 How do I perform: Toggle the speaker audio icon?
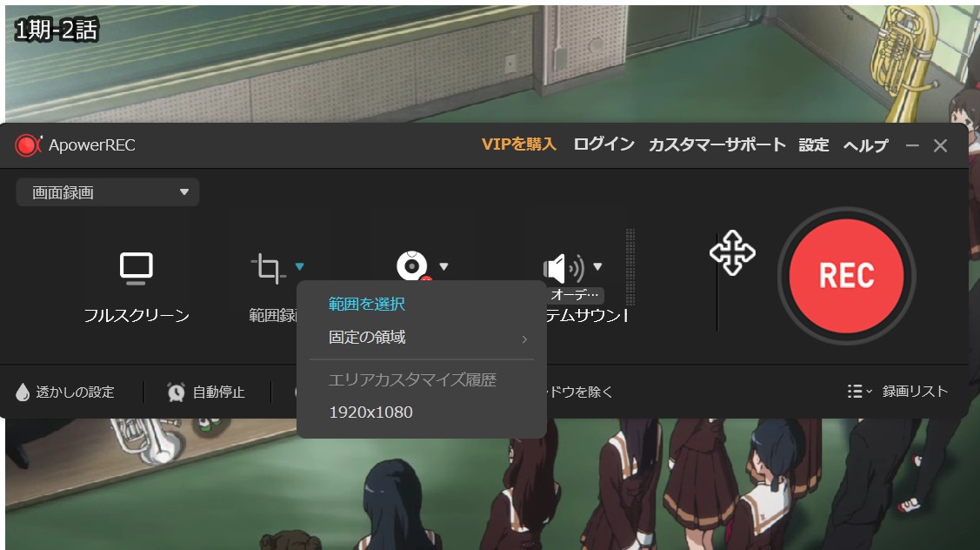[563, 268]
